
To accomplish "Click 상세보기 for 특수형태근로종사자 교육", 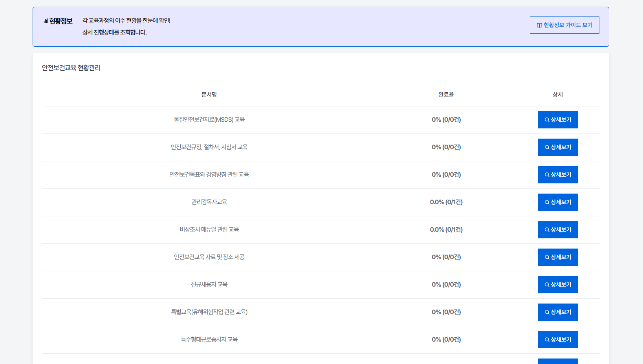I will tap(557, 340).
